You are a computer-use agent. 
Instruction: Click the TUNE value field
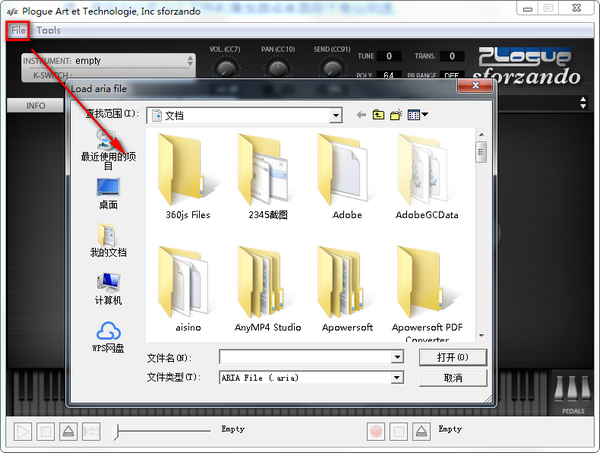point(389,56)
